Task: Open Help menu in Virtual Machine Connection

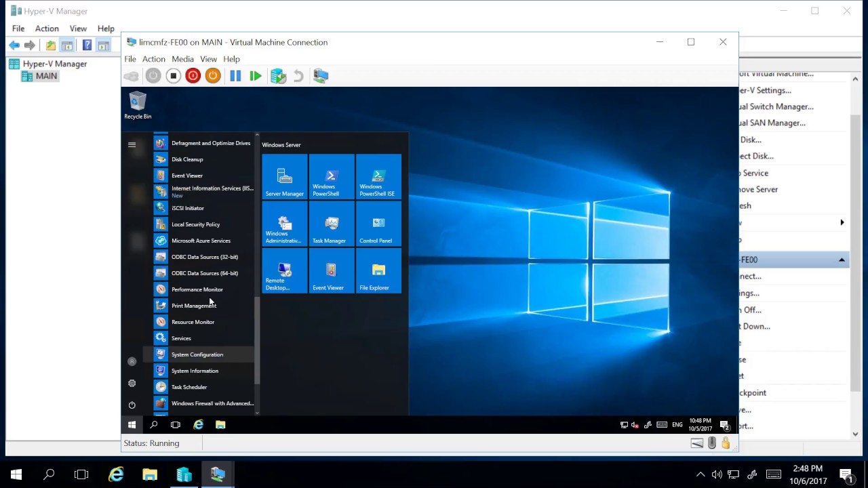Action: click(231, 59)
